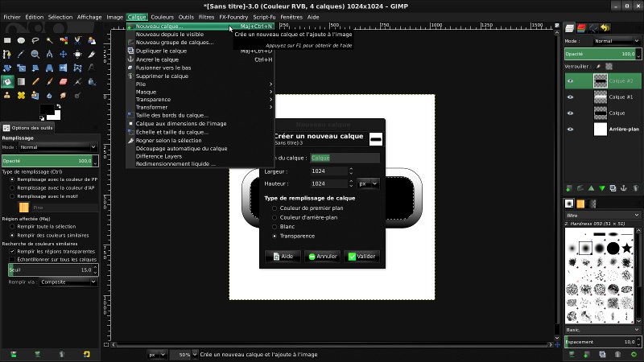
Task: Choose Calque aux dimensions de l'image
Action: [200, 124]
